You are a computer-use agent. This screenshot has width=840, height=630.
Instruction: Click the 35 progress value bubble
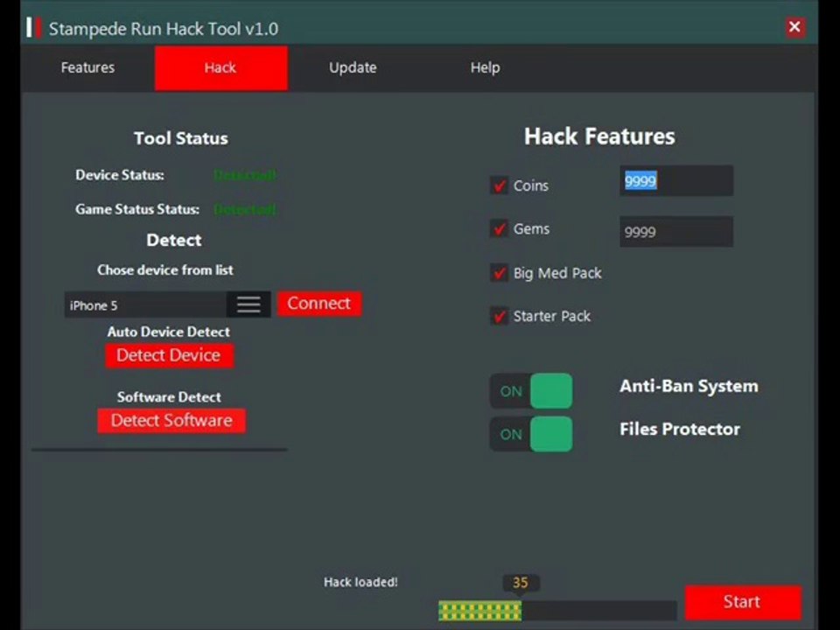click(521, 583)
